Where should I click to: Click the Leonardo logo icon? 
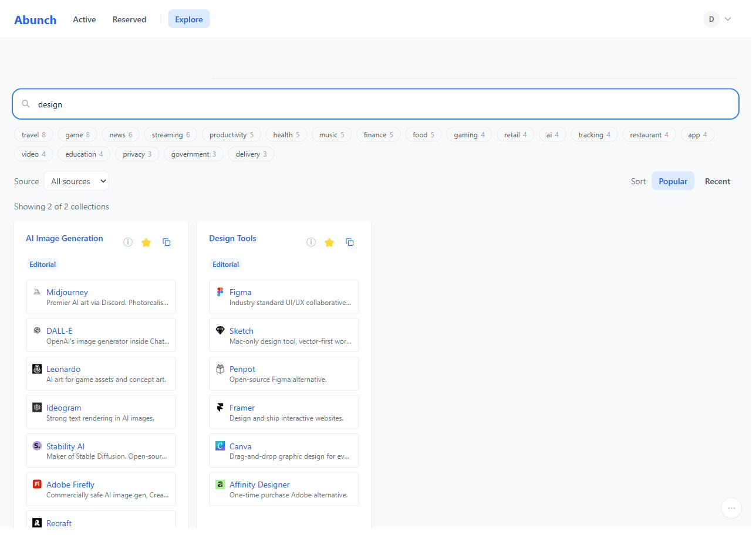(37, 368)
